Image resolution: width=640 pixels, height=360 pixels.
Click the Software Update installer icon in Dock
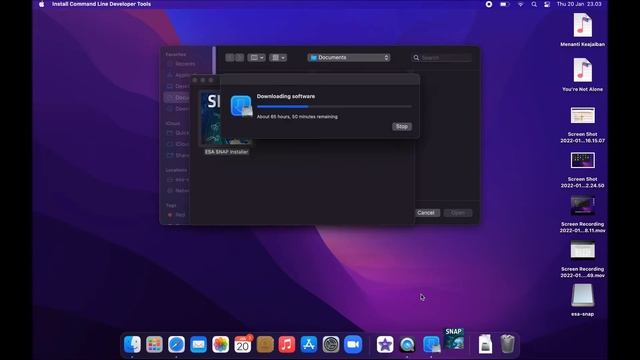coord(431,344)
